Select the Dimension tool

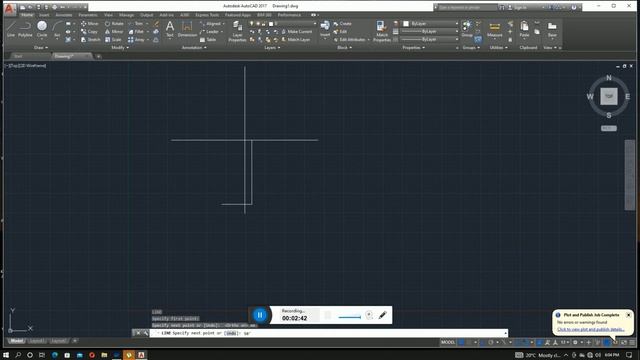click(x=187, y=29)
